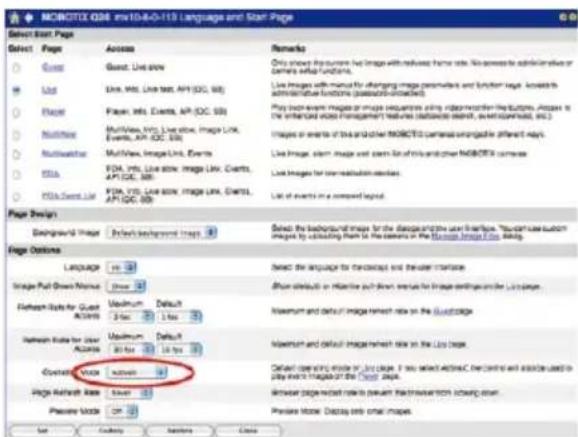Open the Language dropdown
Viewport: 578px width, 437px height.
point(122,267)
